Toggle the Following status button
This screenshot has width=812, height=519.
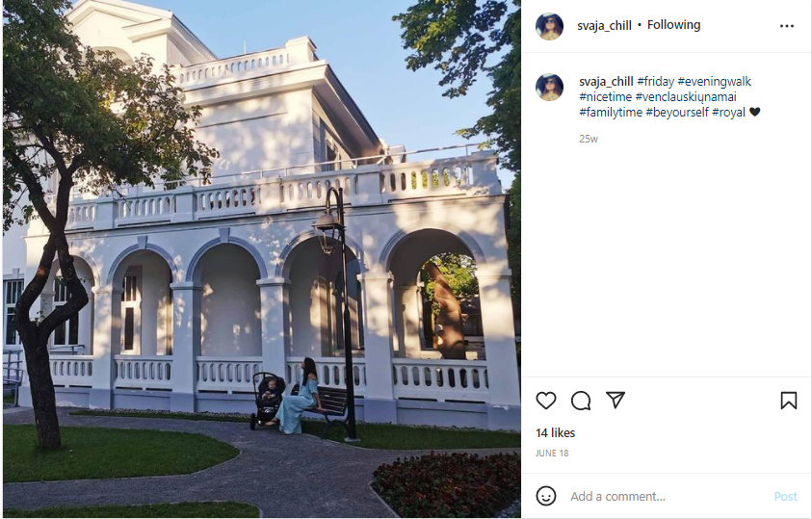[673, 25]
